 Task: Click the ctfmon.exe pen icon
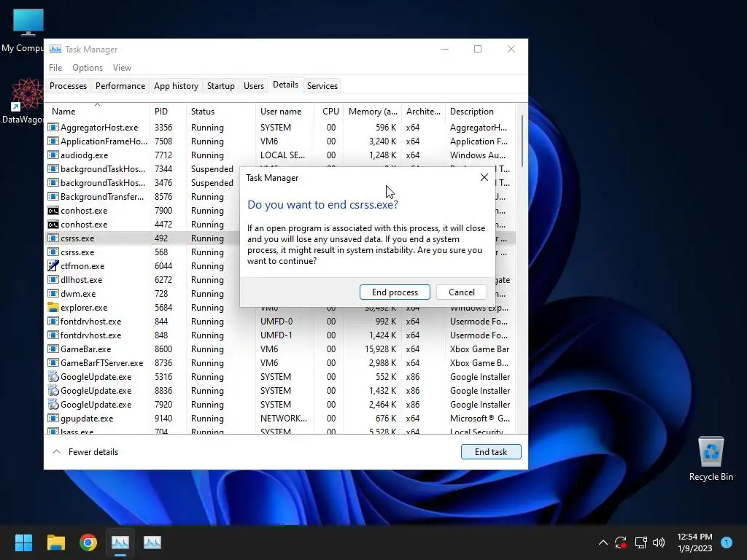[53, 265]
